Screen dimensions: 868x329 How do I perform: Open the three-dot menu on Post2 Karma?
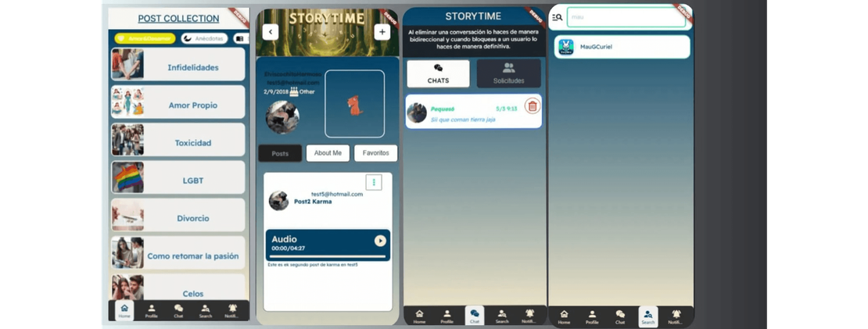point(374,182)
